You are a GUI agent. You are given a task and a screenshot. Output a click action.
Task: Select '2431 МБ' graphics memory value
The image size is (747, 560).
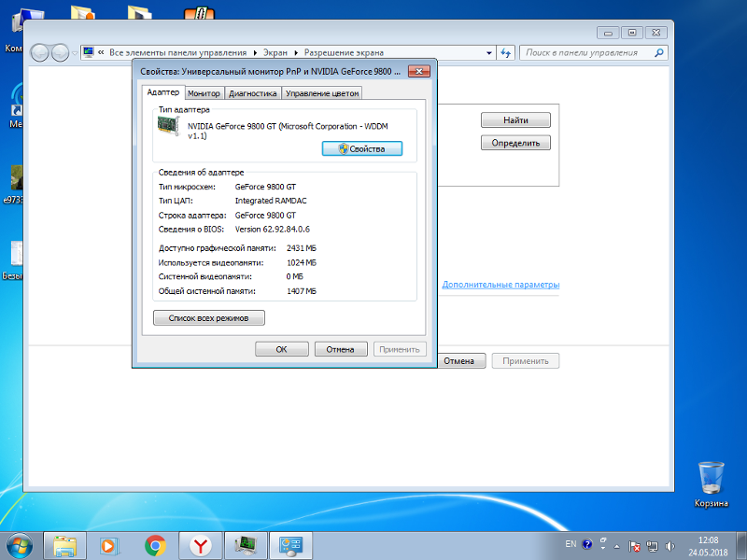tap(301, 248)
